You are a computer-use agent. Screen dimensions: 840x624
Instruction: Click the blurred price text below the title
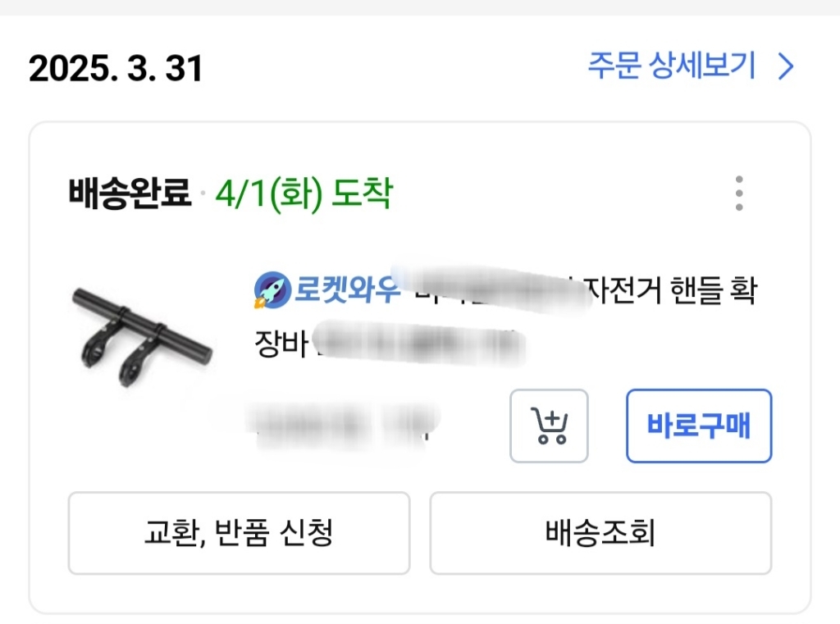(345, 424)
